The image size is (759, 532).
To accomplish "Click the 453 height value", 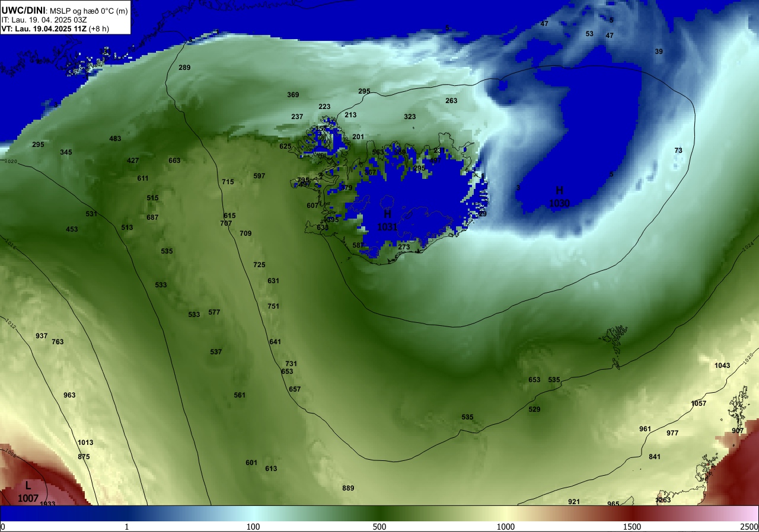I will pos(72,229).
